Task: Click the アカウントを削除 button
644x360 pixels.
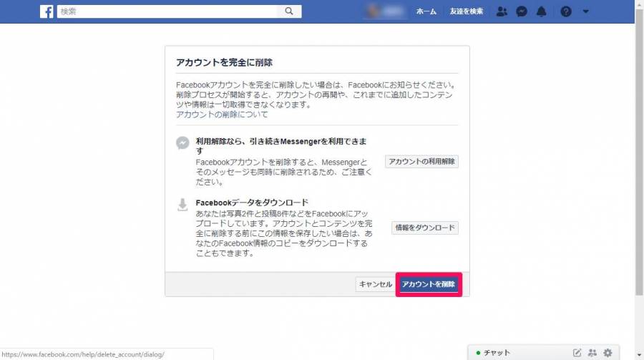Action: click(x=429, y=284)
